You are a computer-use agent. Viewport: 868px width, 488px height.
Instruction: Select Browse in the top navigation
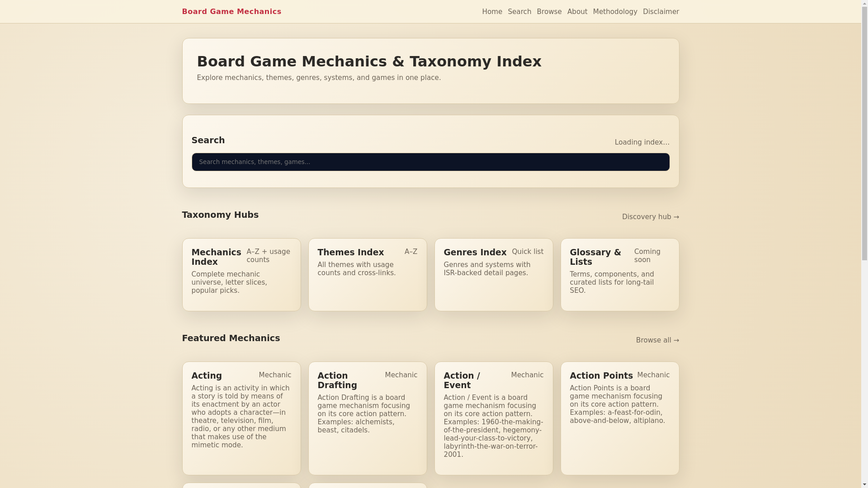549,12
